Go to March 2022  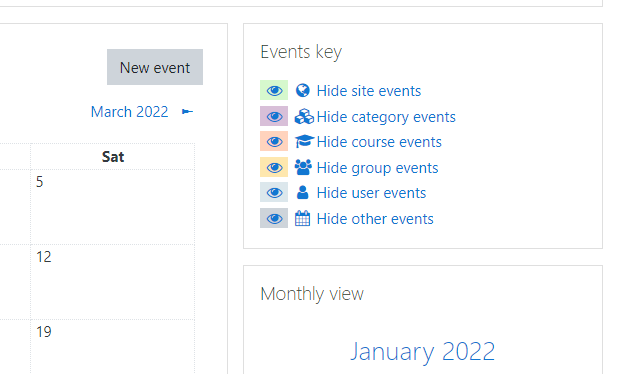(129, 112)
